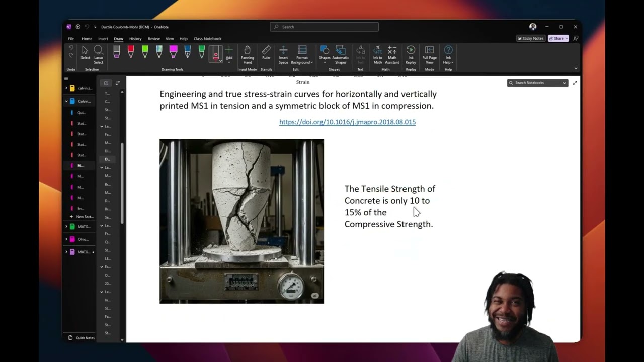Pick the magenta highlighter

tap(173, 52)
